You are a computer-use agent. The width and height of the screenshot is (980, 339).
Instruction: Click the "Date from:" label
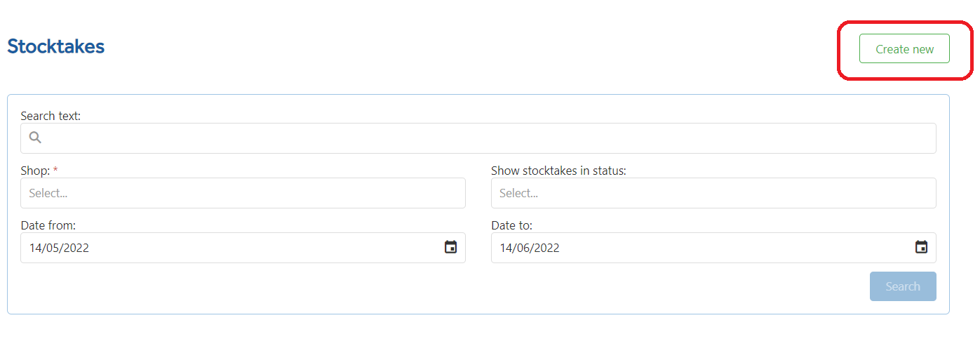48,225
